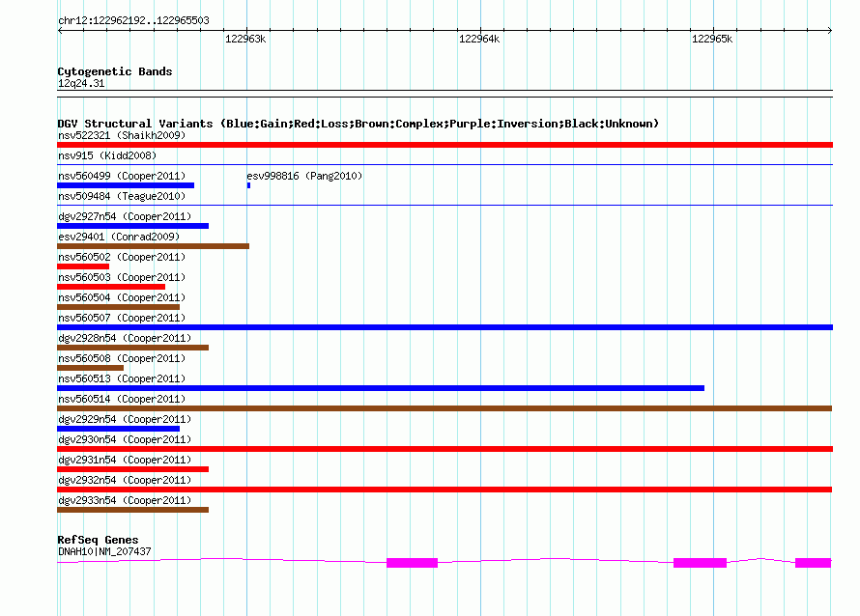The image size is (860, 616).
Task: Click the right arrow end of ruler
Action: coord(830,30)
